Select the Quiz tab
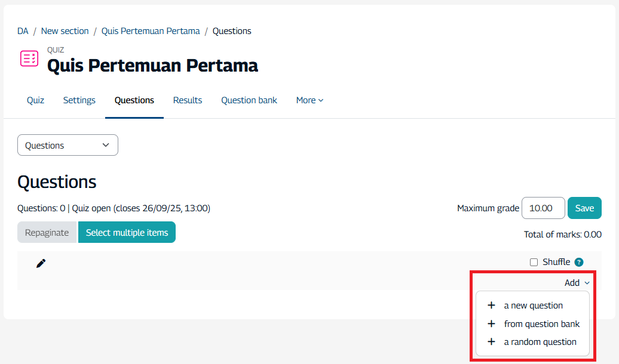 tap(35, 100)
